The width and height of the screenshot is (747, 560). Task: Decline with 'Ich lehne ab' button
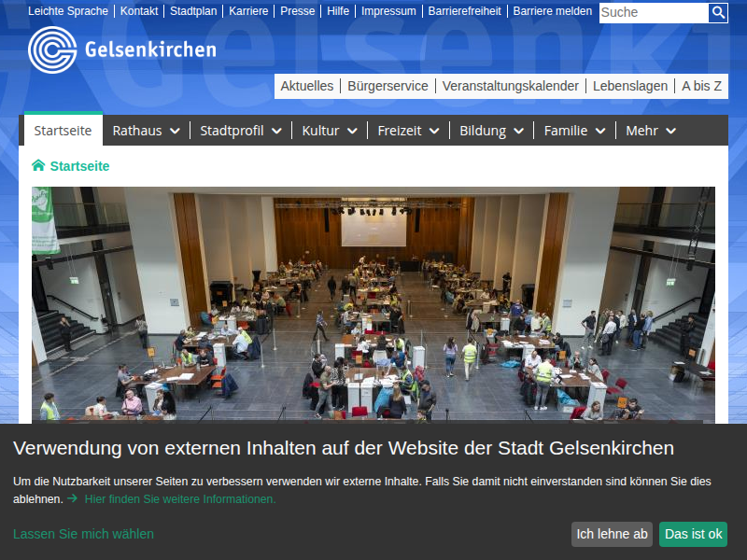click(x=612, y=534)
